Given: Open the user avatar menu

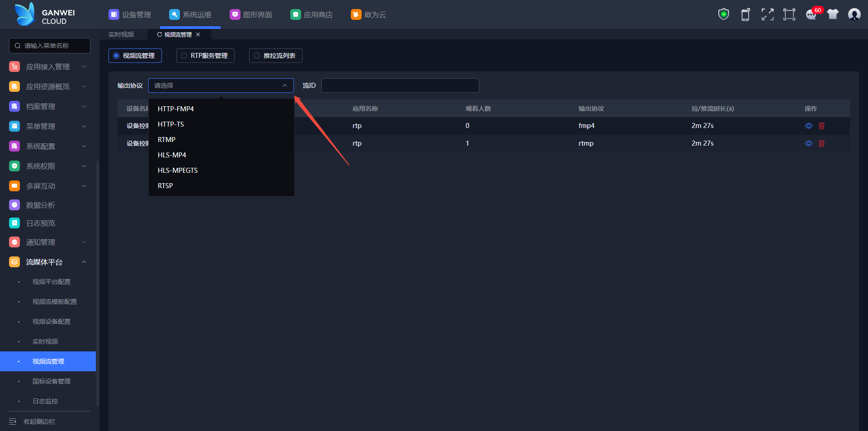Looking at the screenshot, I should (854, 14).
